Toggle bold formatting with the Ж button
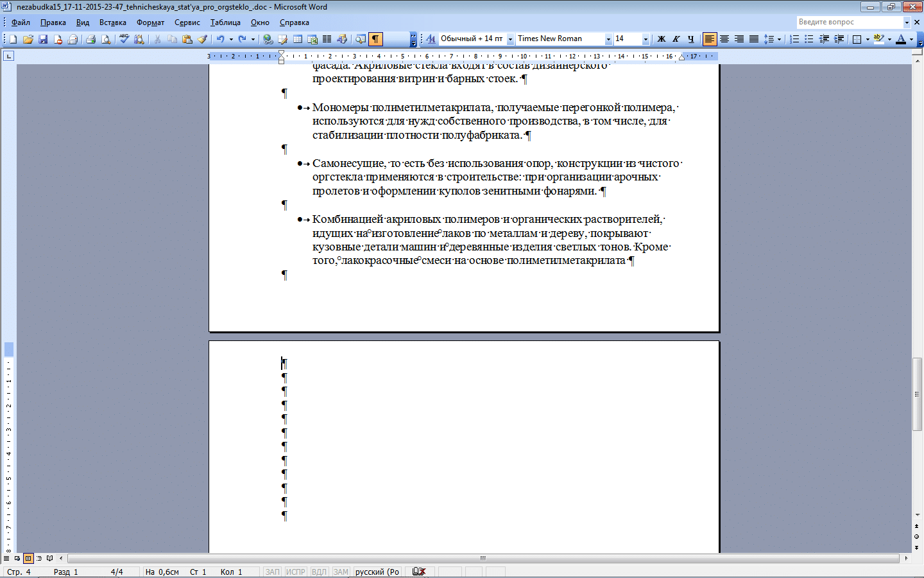The width and height of the screenshot is (924, 578). pyautogui.click(x=662, y=39)
